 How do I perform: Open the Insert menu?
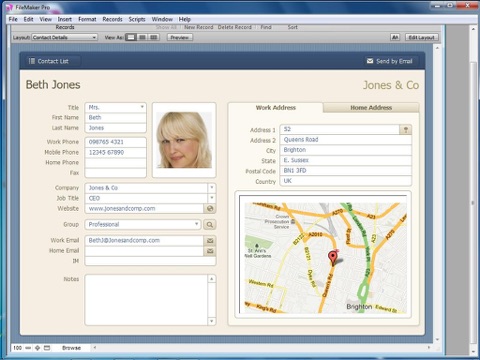click(65, 19)
